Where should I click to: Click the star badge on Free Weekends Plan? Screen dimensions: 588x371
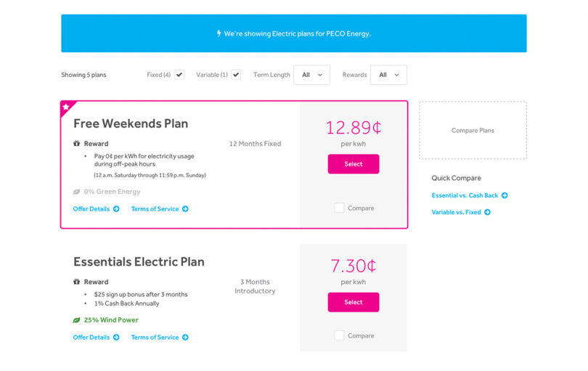[66, 107]
